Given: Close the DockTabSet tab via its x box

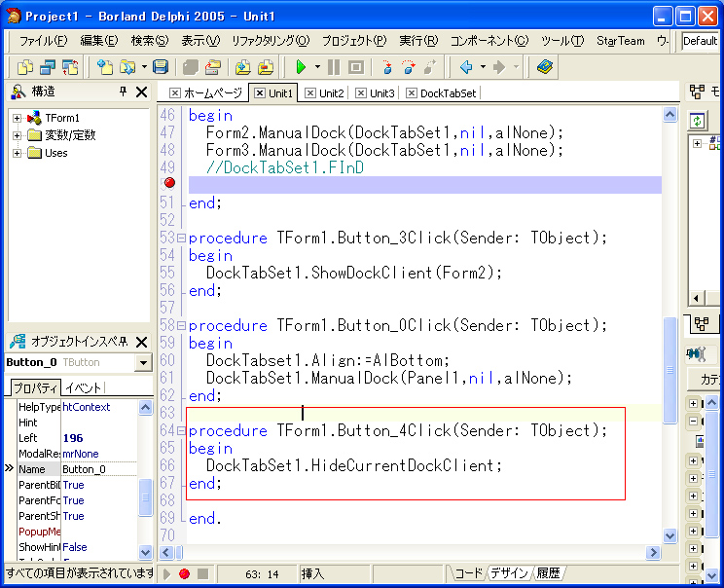Looking at the screenshot, I should tap(412, 93).
